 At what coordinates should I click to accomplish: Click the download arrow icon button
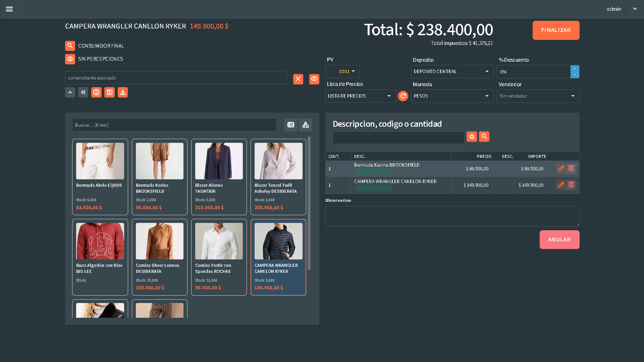coord(123,93)
